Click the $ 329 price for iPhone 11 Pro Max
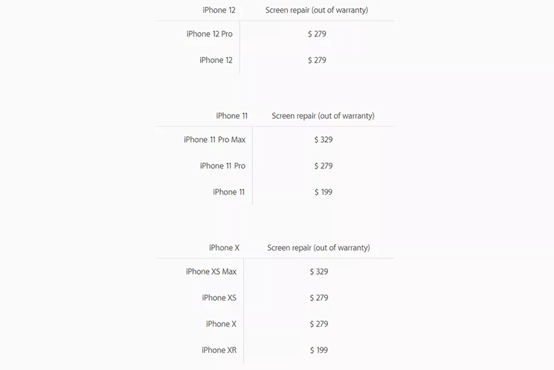The width and height of the screenshot is (554, 370). pos(324,140)
